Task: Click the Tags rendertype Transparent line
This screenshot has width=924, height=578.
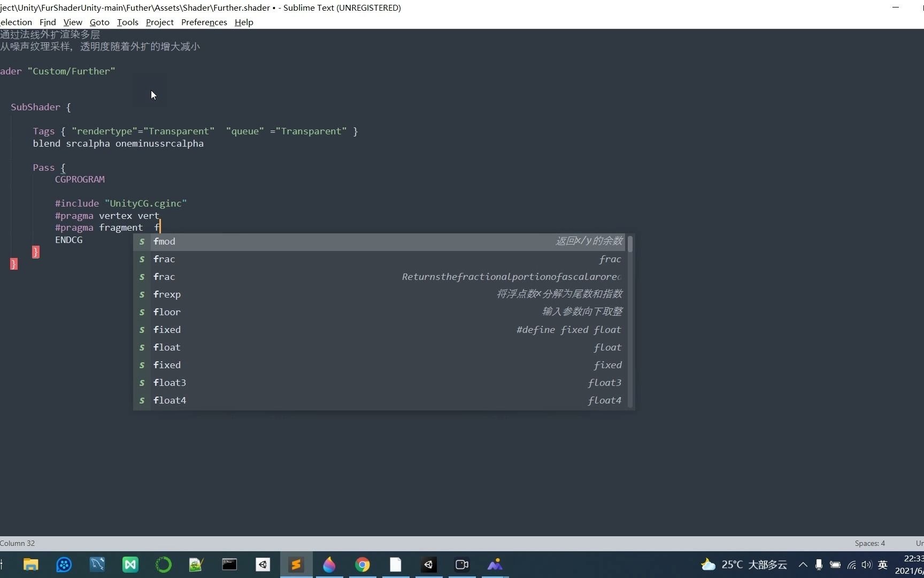Action: point(195,131)
